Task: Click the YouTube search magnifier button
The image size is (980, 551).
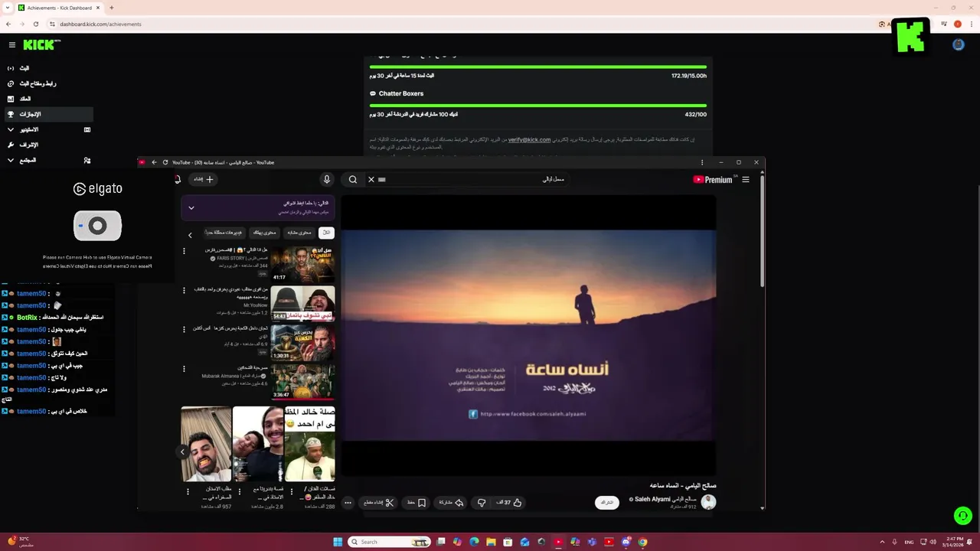Action: (x=352, y=179)
